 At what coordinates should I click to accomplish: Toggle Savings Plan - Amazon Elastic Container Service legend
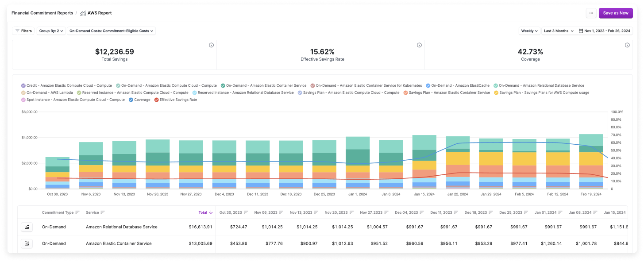click(447, 93)
